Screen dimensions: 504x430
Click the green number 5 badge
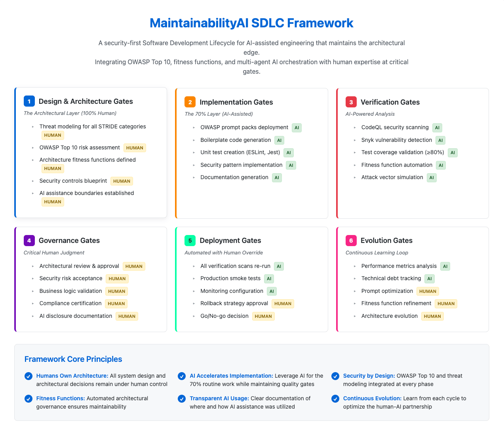coord(190,241)
